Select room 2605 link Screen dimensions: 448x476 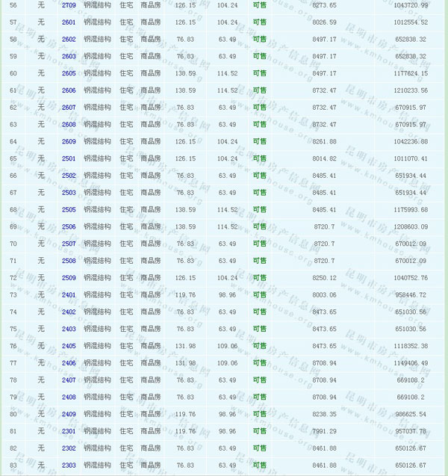tap(69, 73)
